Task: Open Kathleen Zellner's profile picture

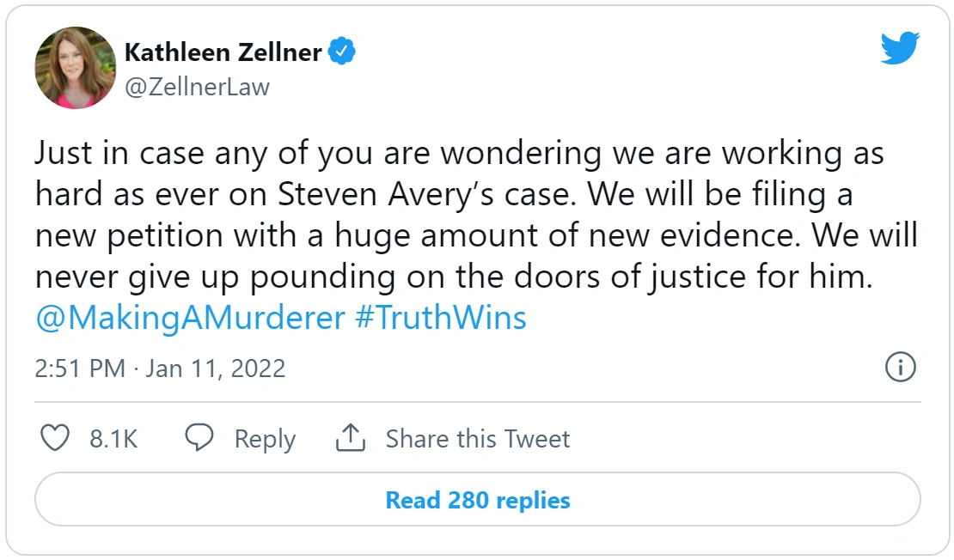Action: coord(76,68)
